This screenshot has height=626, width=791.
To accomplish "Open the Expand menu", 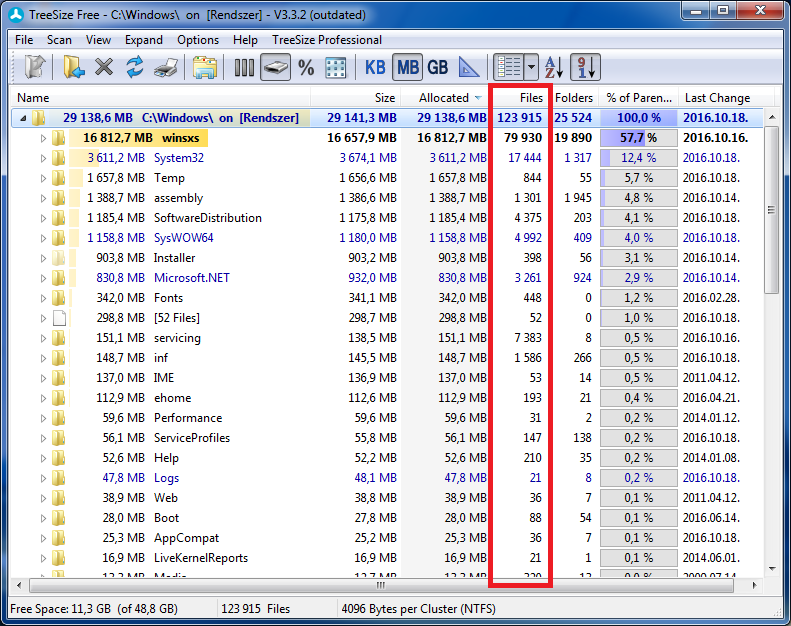I will point(144,40).
